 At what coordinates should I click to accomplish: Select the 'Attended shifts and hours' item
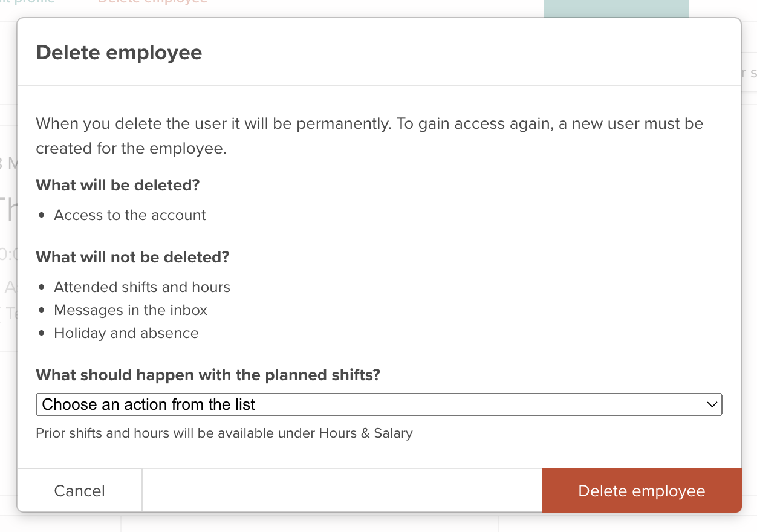click(142, 287)
